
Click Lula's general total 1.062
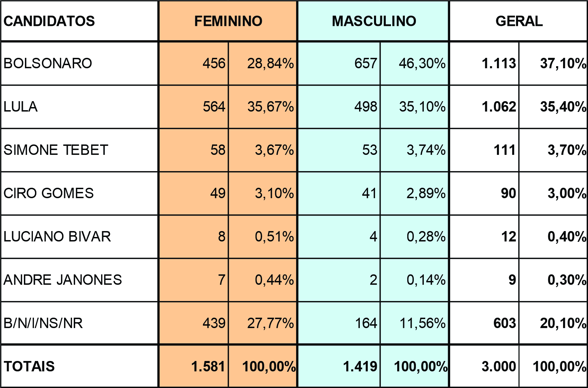click(x=484, y=107)
